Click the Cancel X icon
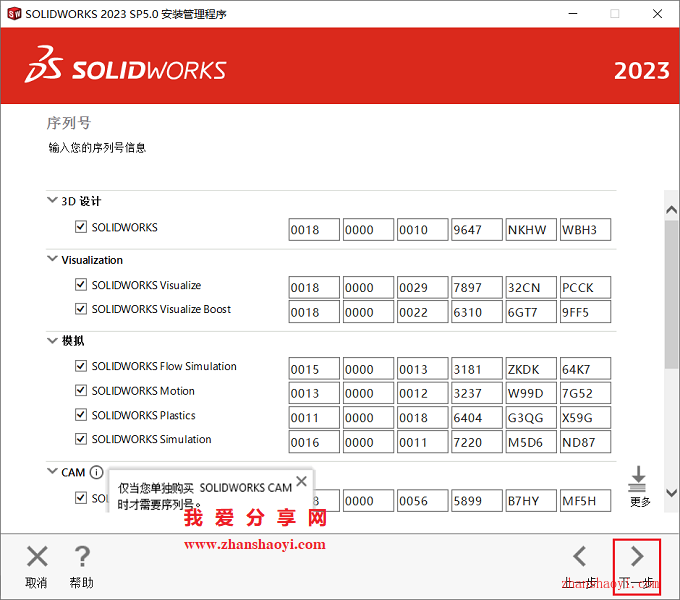This screenshot has width=680, height=600. pos(37,556)
